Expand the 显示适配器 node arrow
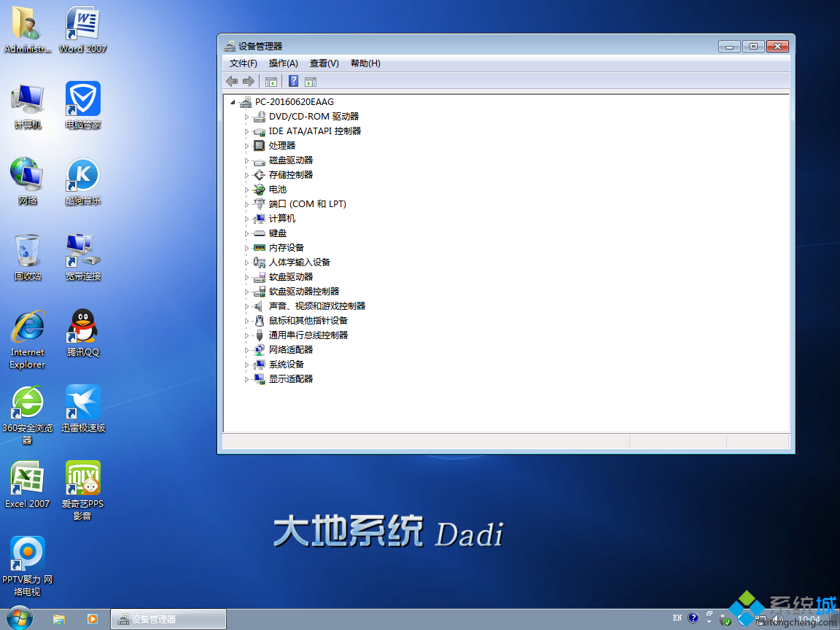Image resolution: width=840 pixels, height=630 pixels. tap(246, 379)
